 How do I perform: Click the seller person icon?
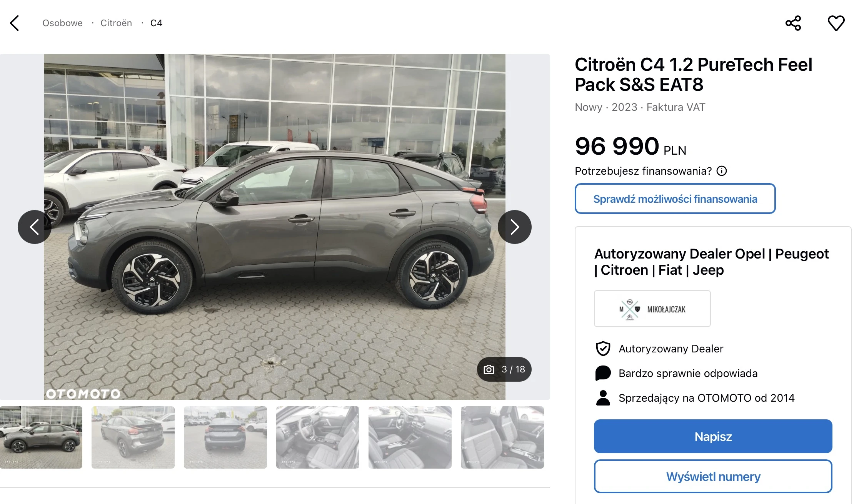tap(603, 398)
